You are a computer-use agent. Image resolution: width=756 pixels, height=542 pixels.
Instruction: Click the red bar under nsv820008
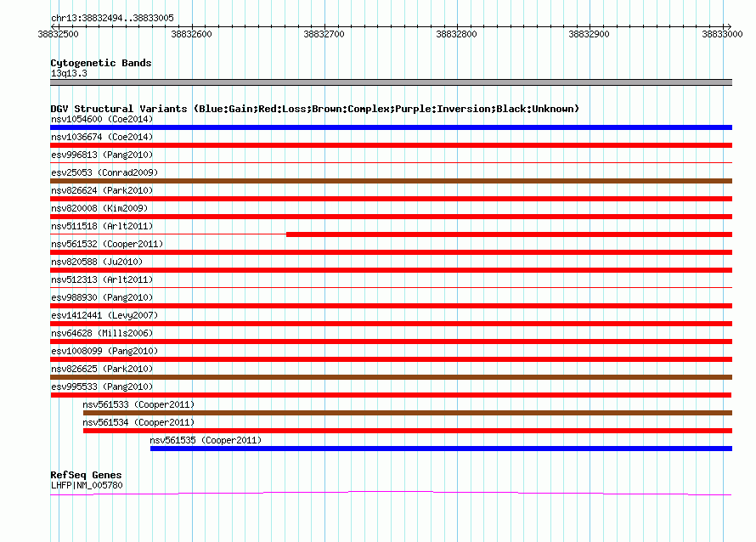pyautogui.click(x=391, y=217)
